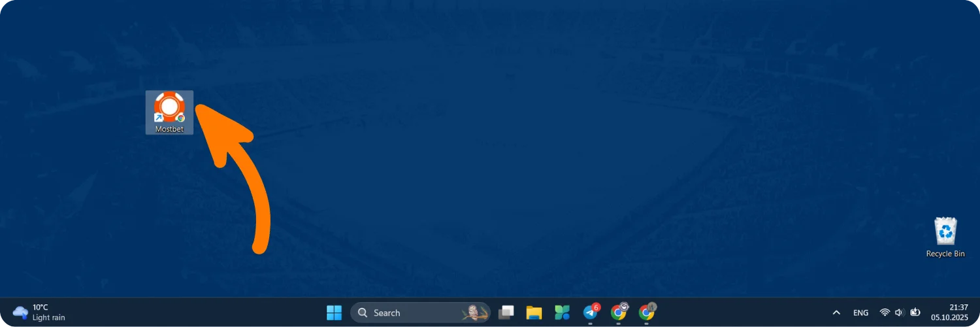The height and width of the screenshot is (327, 980).
Task: Open the second Chrome profile icon on the taskbar
Action: tap(647, 312)
